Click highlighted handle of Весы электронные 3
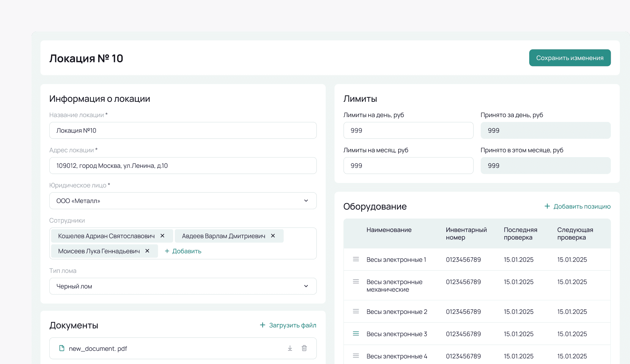Screen dimensions: 630x364 356,333
